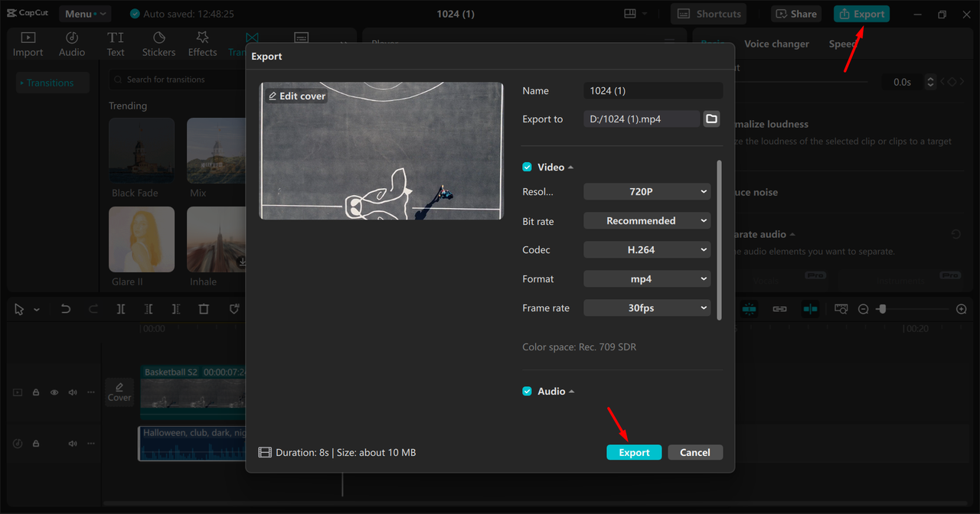Click the Cover button on the timeline
This screenshot has width=980, height=514.
coord(119,392)
